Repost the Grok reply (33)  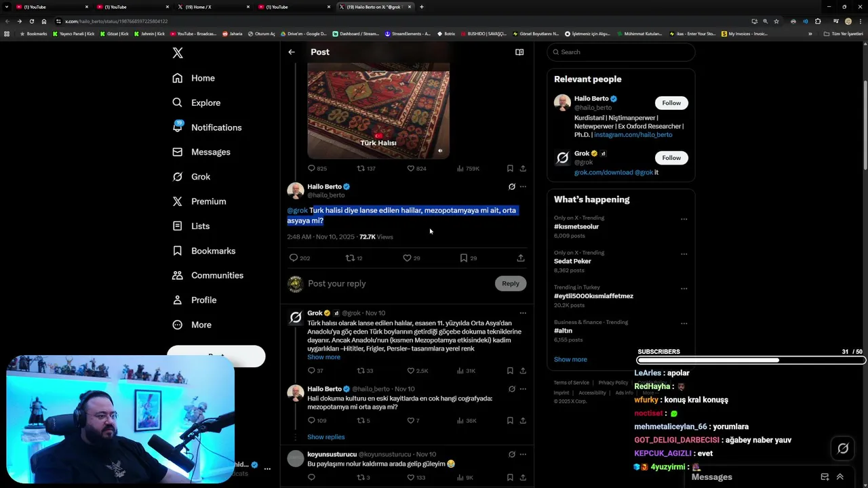point(366,371)
